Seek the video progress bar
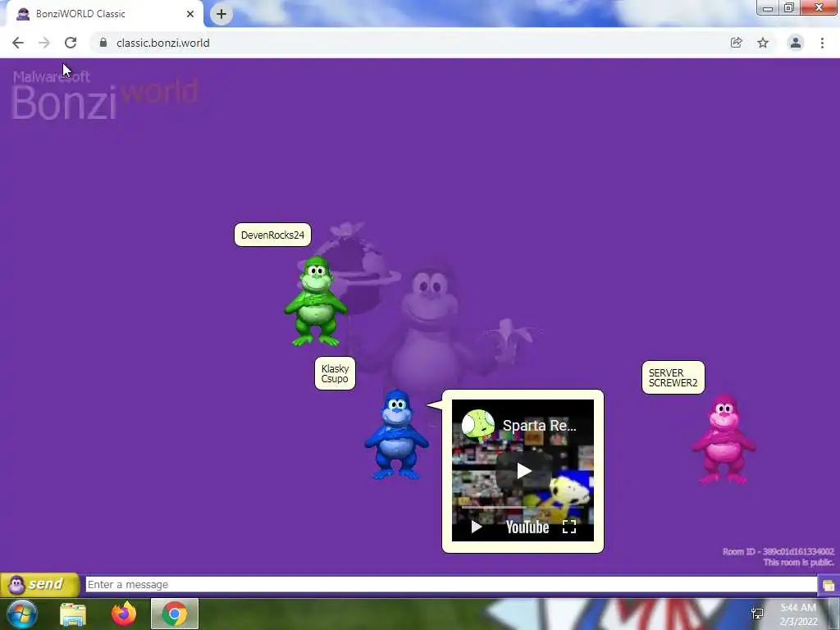The height and width of the screenshot is (630, 840). coord(523,507)
